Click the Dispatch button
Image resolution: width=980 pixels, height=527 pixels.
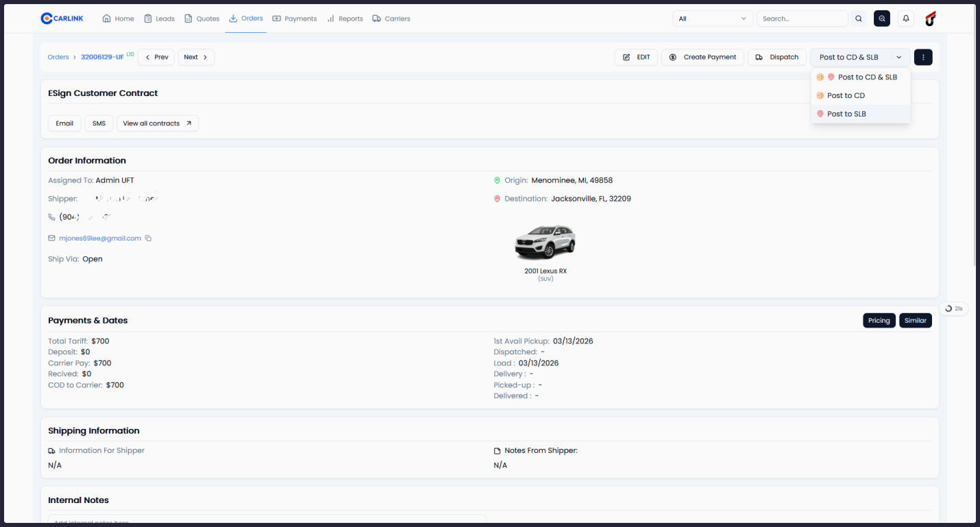click(776, 57)
